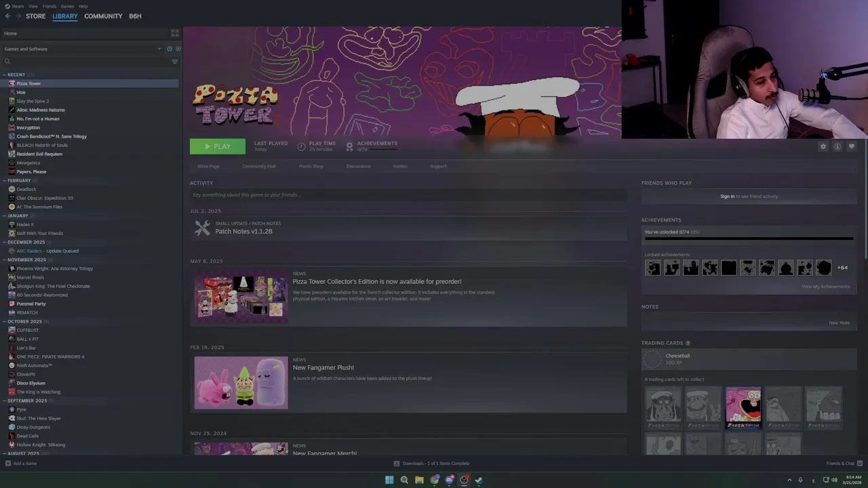868x488 pixels.
Task: Switch to the LIBRARY tab
Action: click(65, 16)
